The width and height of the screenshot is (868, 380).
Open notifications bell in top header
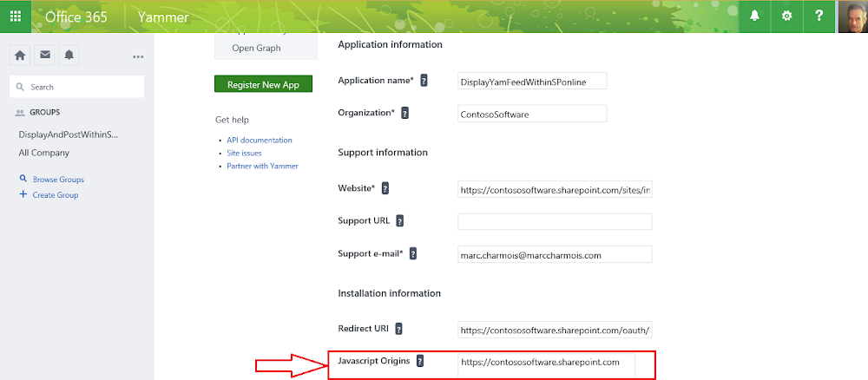(x=754, y=16)
